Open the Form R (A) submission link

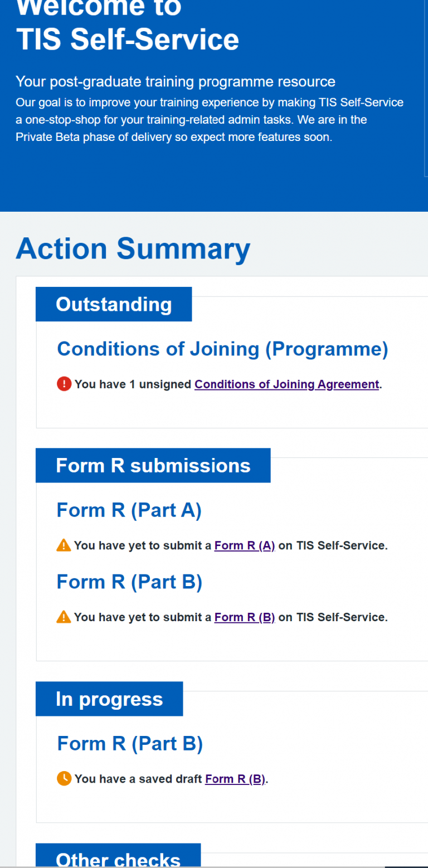coord(244,545)
